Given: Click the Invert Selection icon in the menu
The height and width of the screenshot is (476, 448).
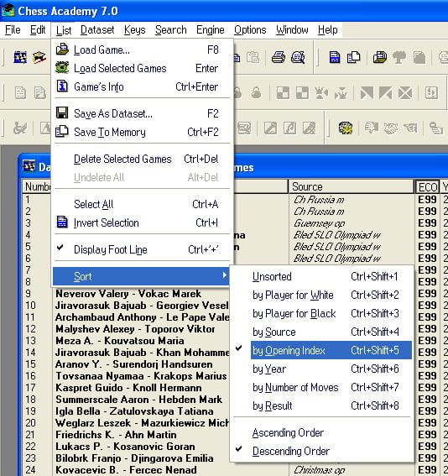Looking at the screenshot, I should pyautogui.click(x=62, y=222).
